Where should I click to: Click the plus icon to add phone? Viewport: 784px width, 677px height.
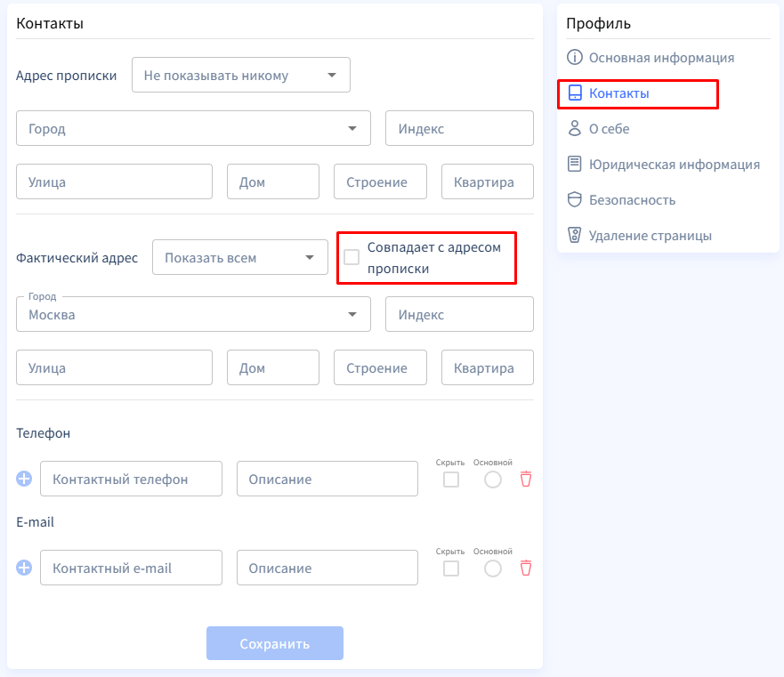click(24, 479)
